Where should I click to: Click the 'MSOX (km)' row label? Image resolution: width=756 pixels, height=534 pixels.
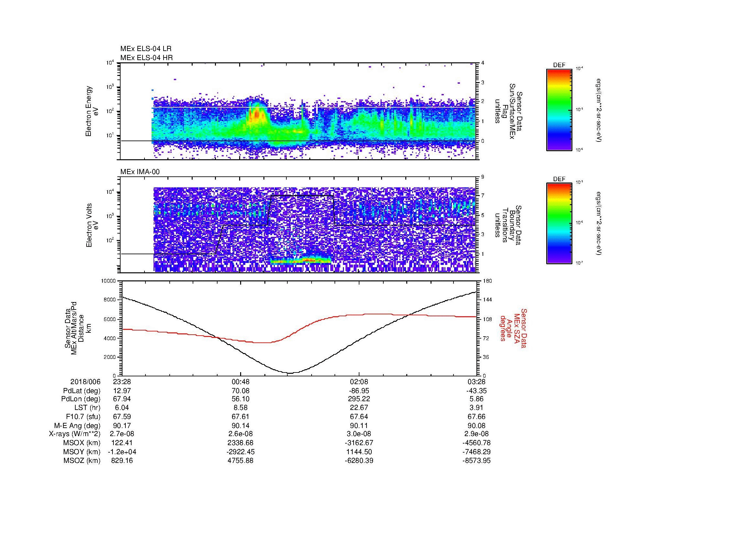coord(82,443)
